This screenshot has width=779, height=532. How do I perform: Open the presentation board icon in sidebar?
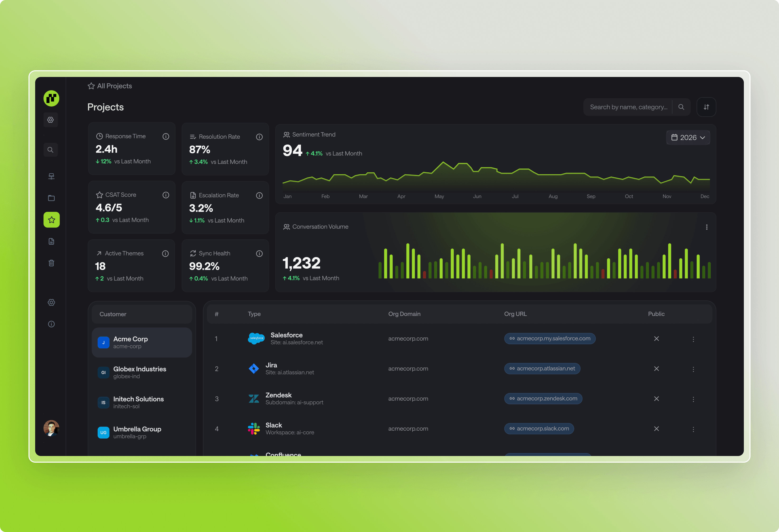tap(51, 176)
